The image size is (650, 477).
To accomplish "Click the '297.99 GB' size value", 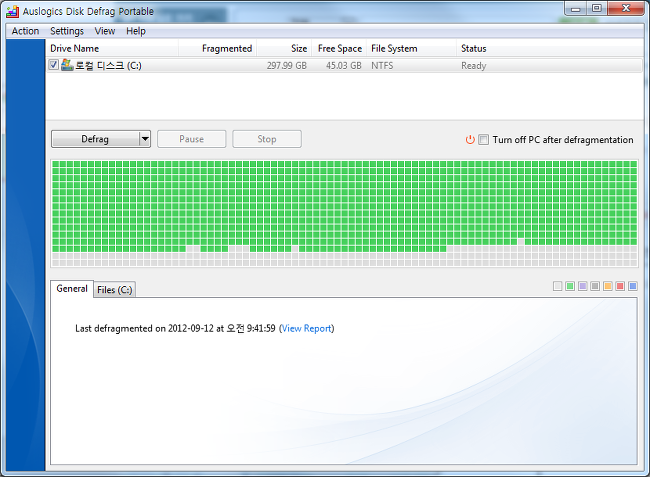I will (287, 65).
